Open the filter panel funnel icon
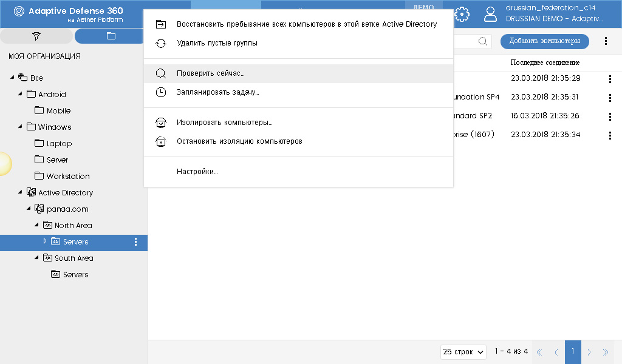The image size is (622, 364). pyautogui.click(x=36, y=35)
